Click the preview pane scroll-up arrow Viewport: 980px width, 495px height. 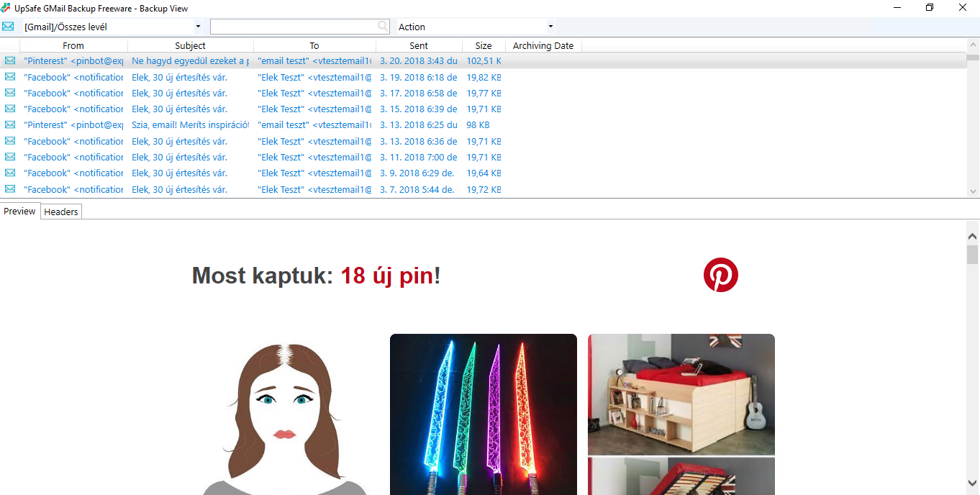click(x=972, y=236)
